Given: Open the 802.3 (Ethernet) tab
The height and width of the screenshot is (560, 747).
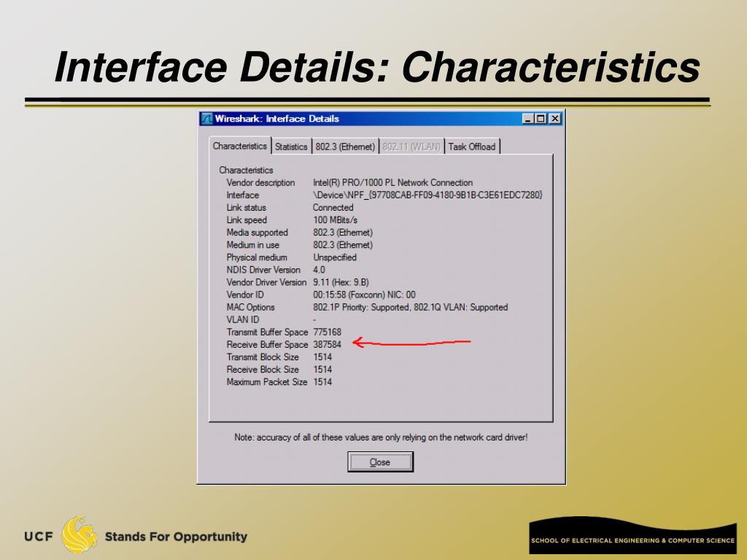Looking at the screenshot, I should 345,147.
